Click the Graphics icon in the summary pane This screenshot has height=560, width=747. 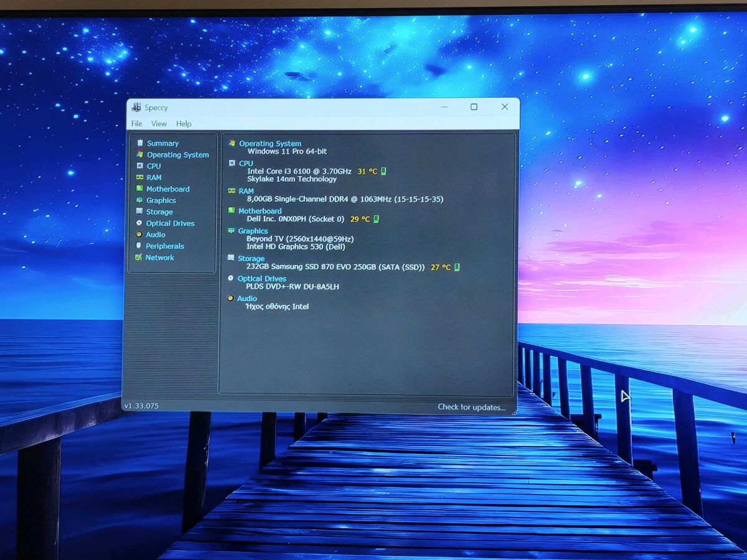pyautogui.click(x=232, y=231)
